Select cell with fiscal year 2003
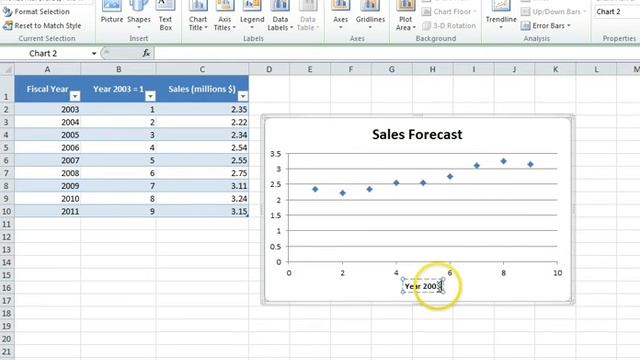 (47, 109)
